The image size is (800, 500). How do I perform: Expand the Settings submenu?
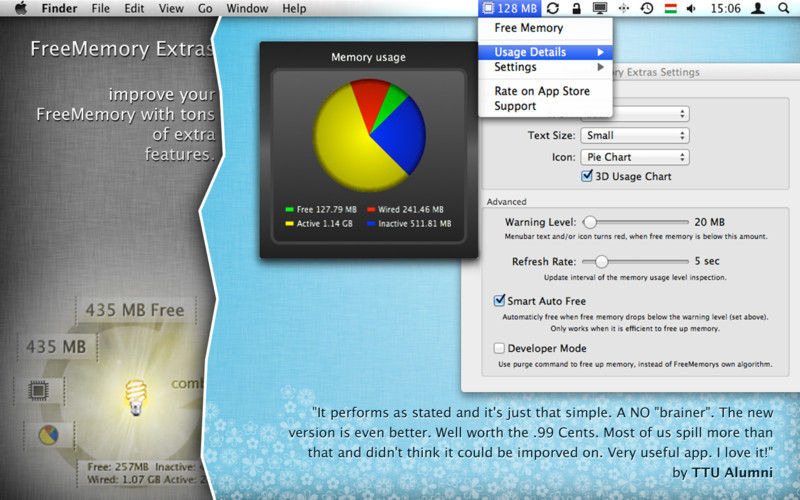545,67
